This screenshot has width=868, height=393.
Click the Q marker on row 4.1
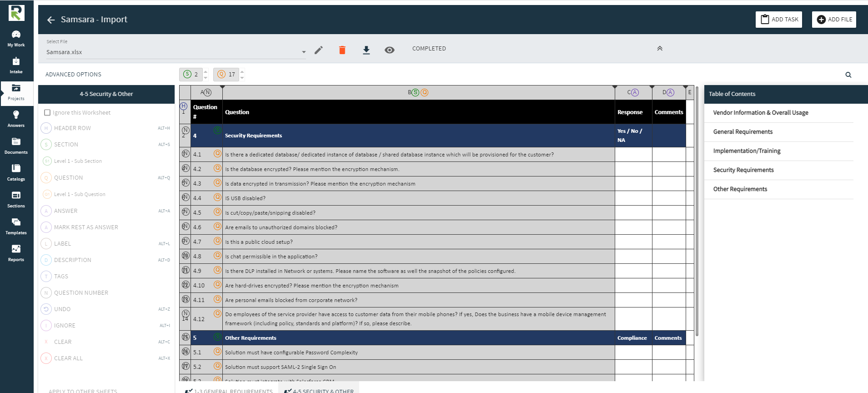click(x=218, y=153)
